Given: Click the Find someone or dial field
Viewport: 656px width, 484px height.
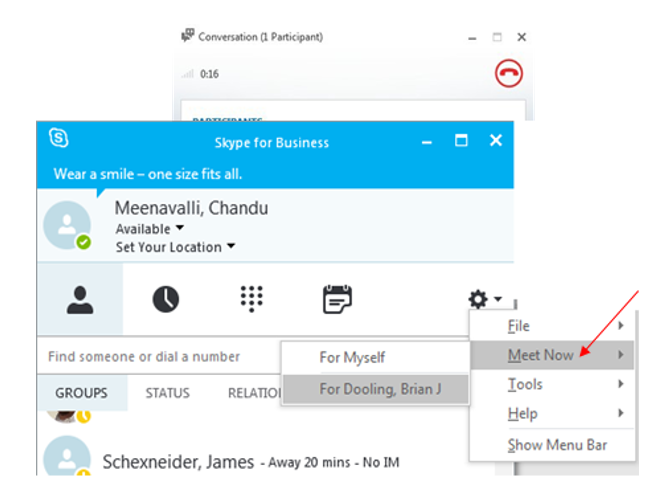Looking at the screenshot, I should point(159,356).
